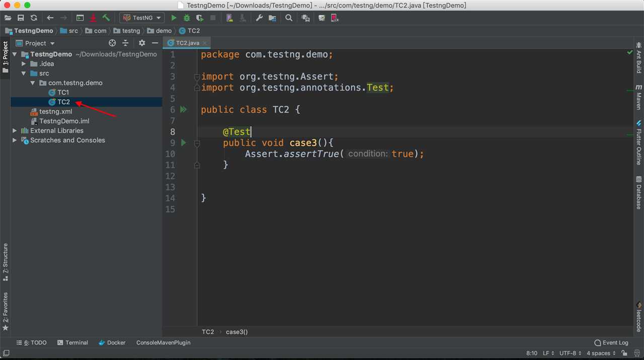Click the red phone device icon in toolbar
The image size is (644, 360).
(x=334, y=18)
